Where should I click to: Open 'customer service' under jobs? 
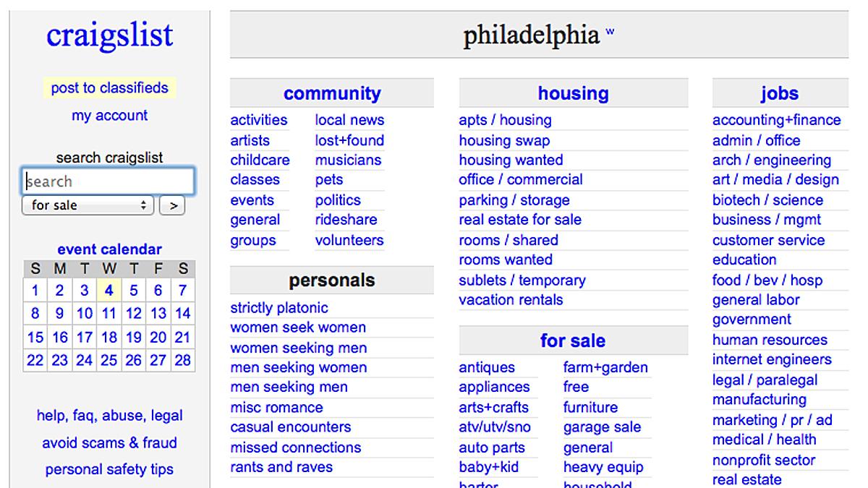[770, 240]
